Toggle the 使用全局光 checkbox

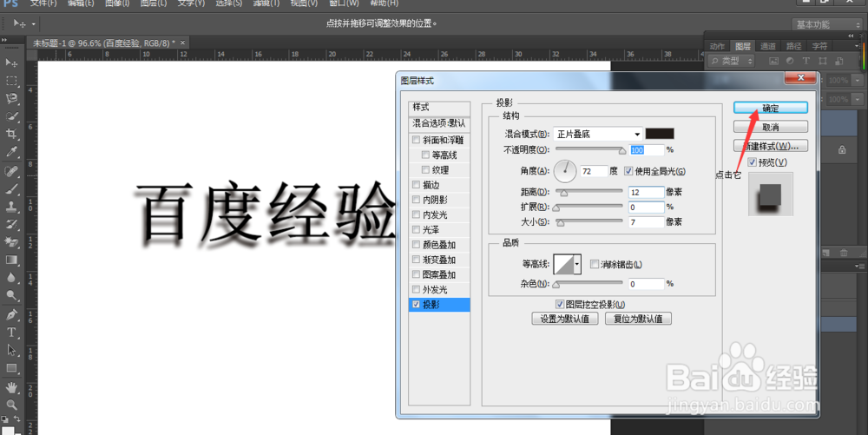click(628, 171)
